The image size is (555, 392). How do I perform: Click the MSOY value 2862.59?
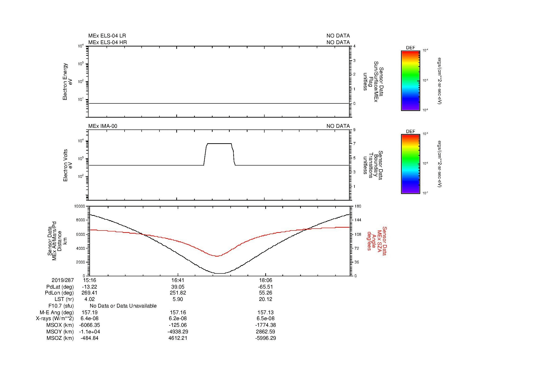pos(266,332)
